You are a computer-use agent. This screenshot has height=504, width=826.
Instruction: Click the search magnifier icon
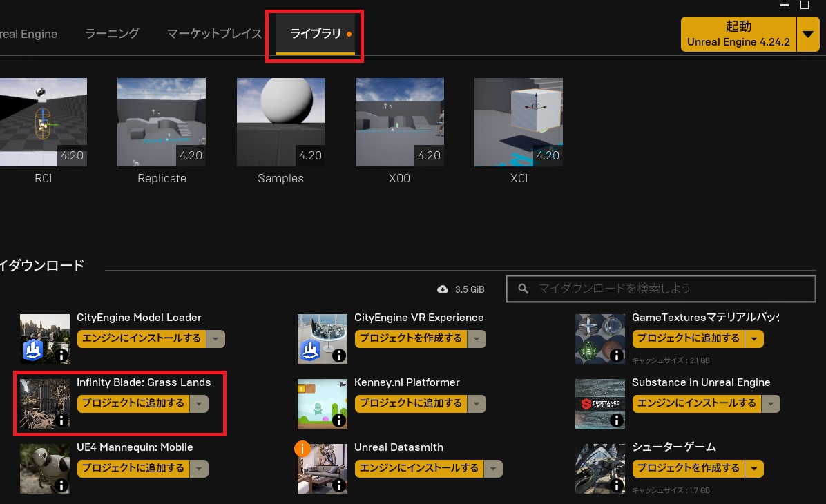point(523,289)
